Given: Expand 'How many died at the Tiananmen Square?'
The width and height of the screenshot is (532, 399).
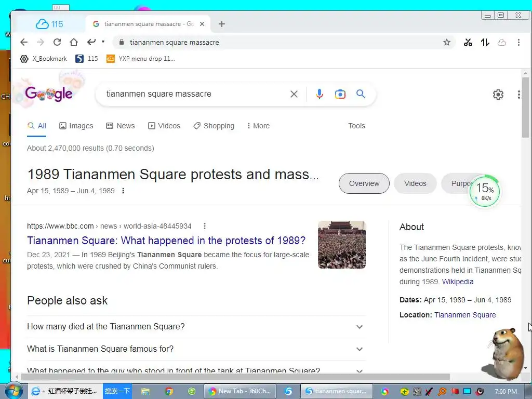Looking at the screenshot, I should click(x=196, y=327).
